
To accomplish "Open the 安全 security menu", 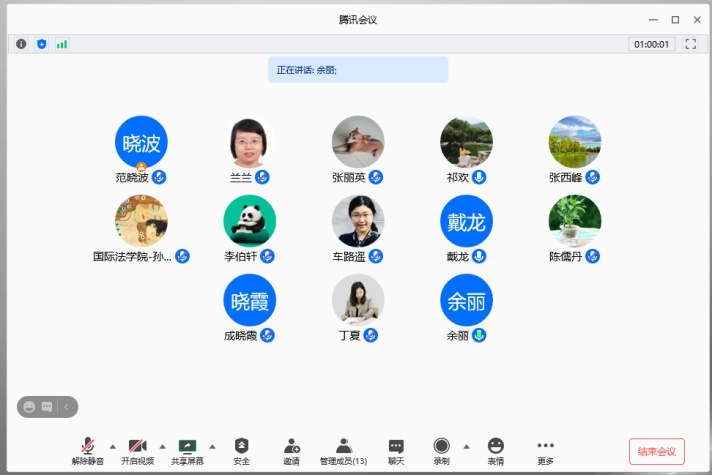I will coord(242,451).
